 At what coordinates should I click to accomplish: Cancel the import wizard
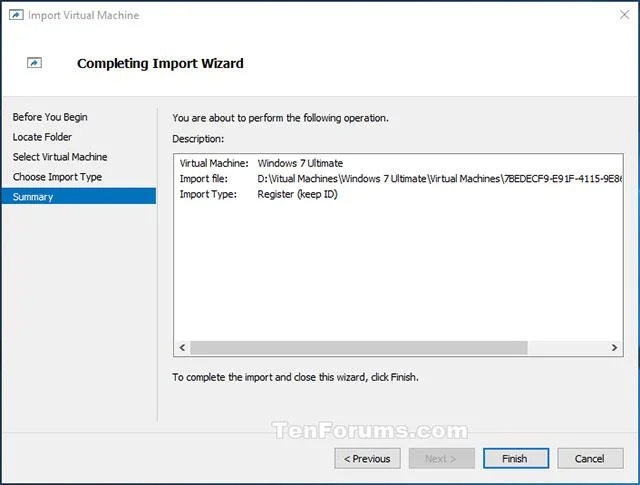tap(590, 458)
